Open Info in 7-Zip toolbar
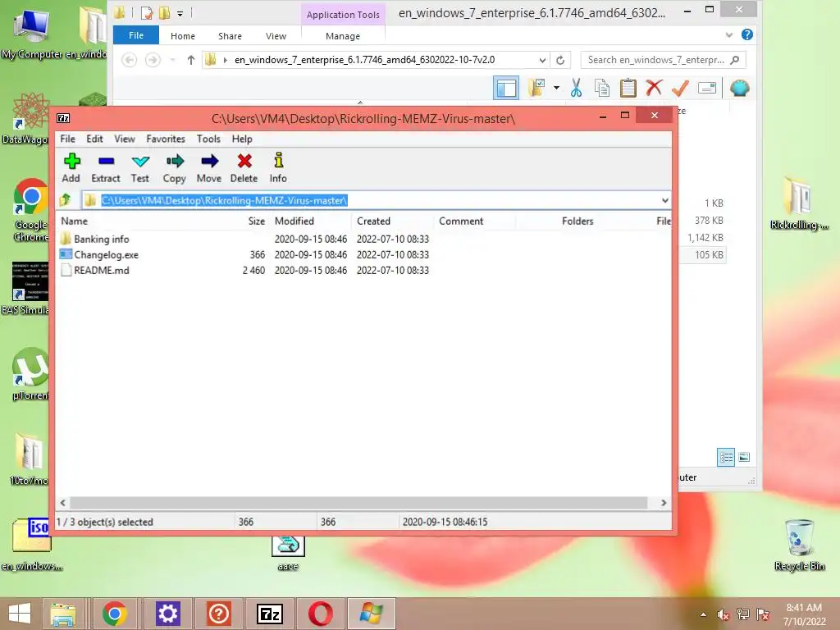840x630 pixels. 278,167
